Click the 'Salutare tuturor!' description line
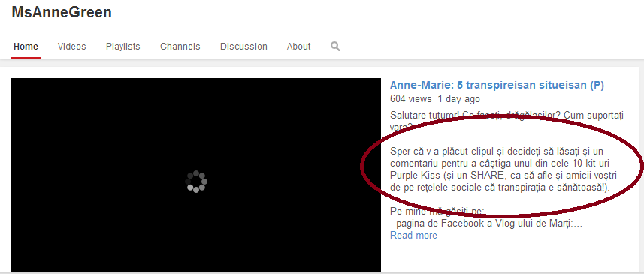Image resolution: width=644 pixels, height=274 pixels. 506,116
